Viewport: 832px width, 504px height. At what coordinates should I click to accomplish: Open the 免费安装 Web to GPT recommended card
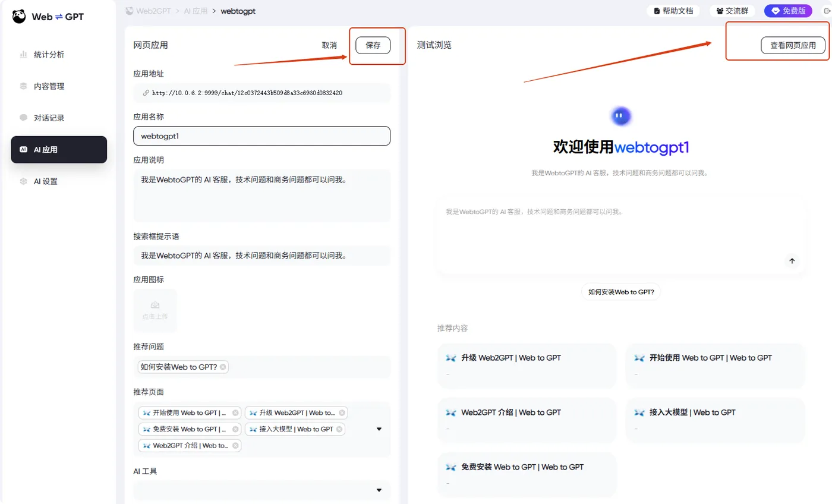click(527, 475)
